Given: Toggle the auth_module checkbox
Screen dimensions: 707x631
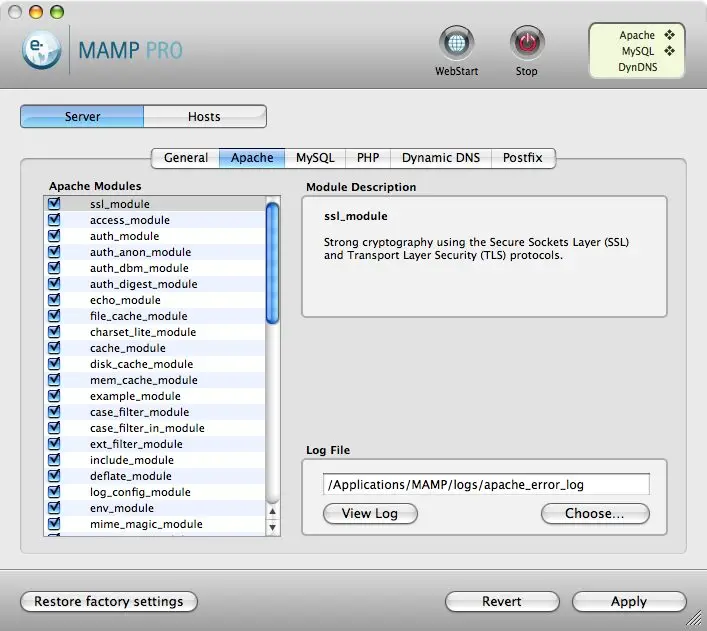Looking at the screenshot, I should pyautogui.click(x=54, y=235).
